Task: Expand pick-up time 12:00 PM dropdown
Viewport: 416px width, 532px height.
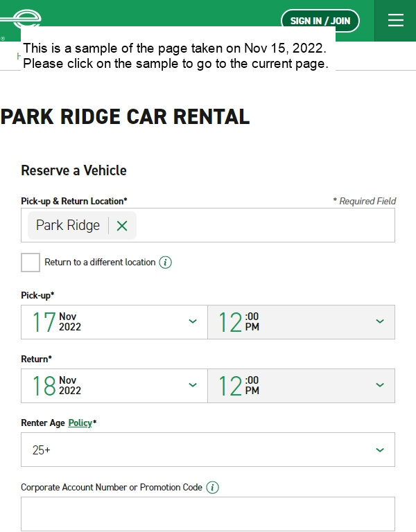Action: tap(301, 322)
